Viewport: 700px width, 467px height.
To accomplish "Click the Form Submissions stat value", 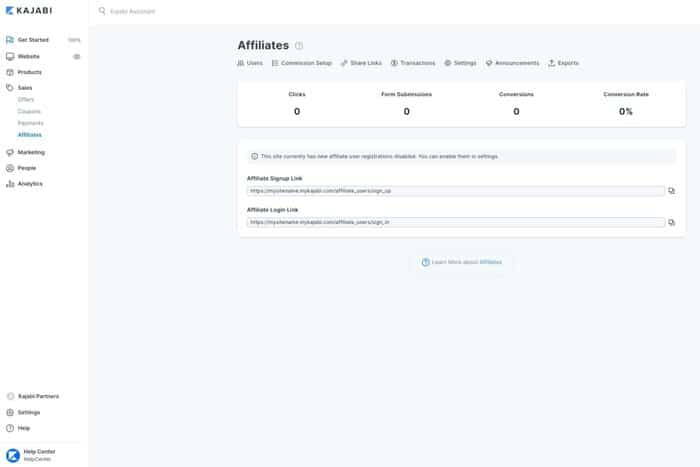I will pos(406,111).
